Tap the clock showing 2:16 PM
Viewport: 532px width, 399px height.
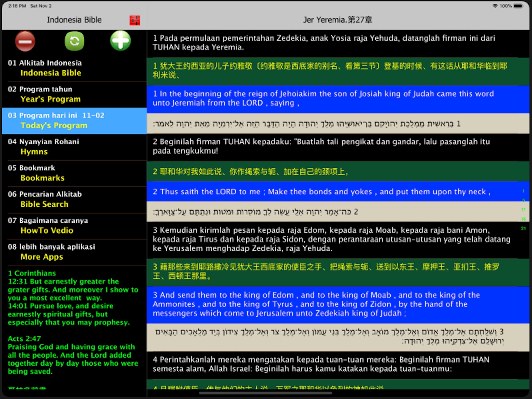click(17, 6)
